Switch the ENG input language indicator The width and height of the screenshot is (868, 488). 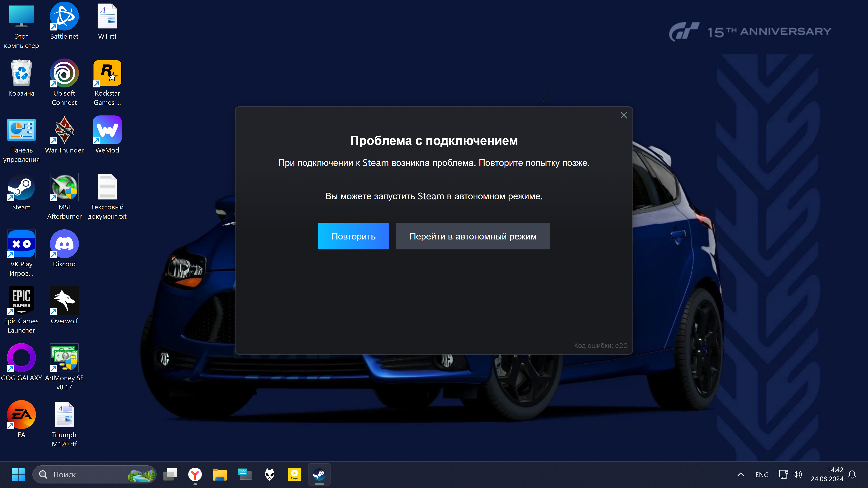[762, 474]
